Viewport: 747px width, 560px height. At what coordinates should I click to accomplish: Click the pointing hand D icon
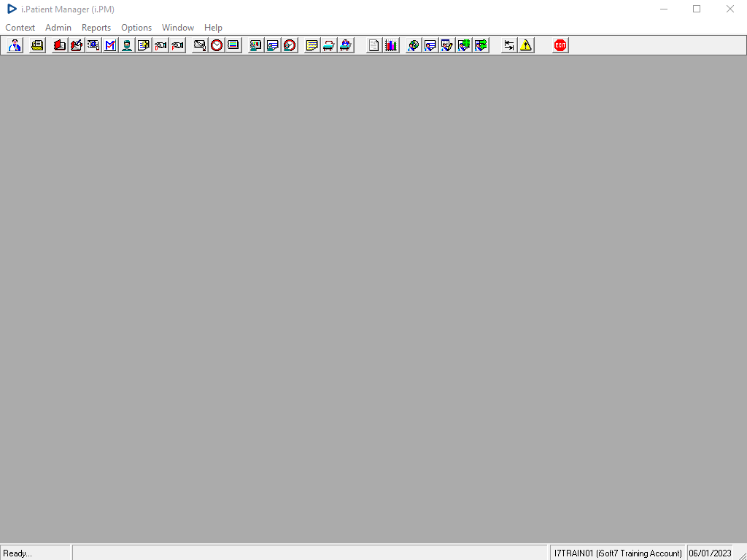point(160,45)
